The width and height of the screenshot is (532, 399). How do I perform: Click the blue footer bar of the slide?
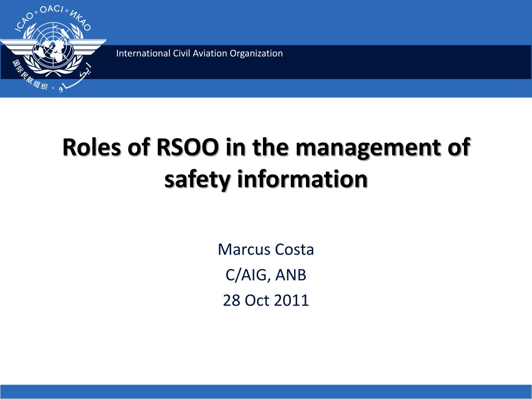click(x=266, y=392)
